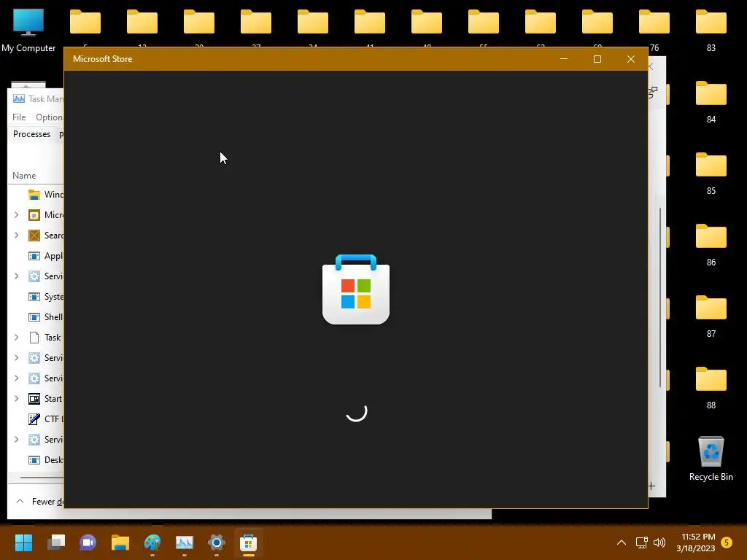This screenshot has width=747, height=560.
Task: Select the desktop folder named 83
Action: (x=711, y=31)
